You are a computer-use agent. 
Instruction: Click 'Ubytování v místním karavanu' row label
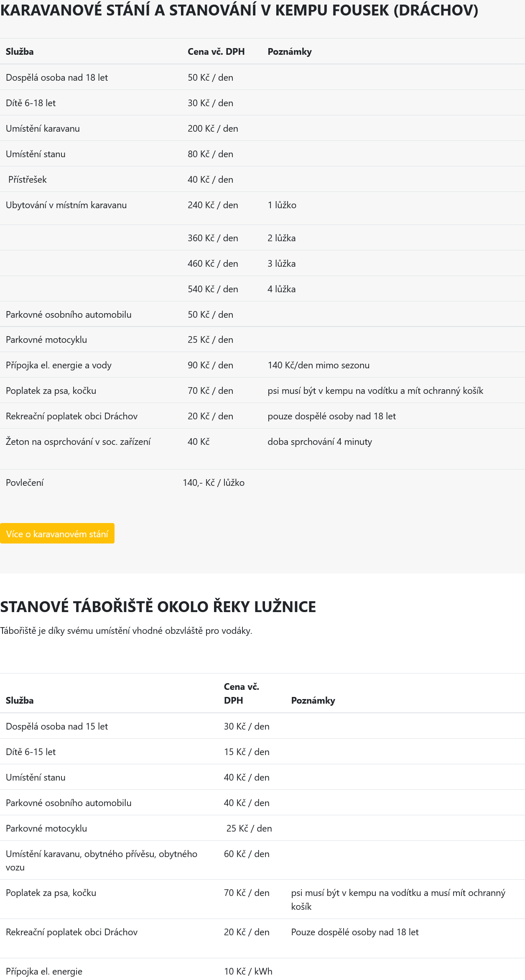tap(66, 205)
